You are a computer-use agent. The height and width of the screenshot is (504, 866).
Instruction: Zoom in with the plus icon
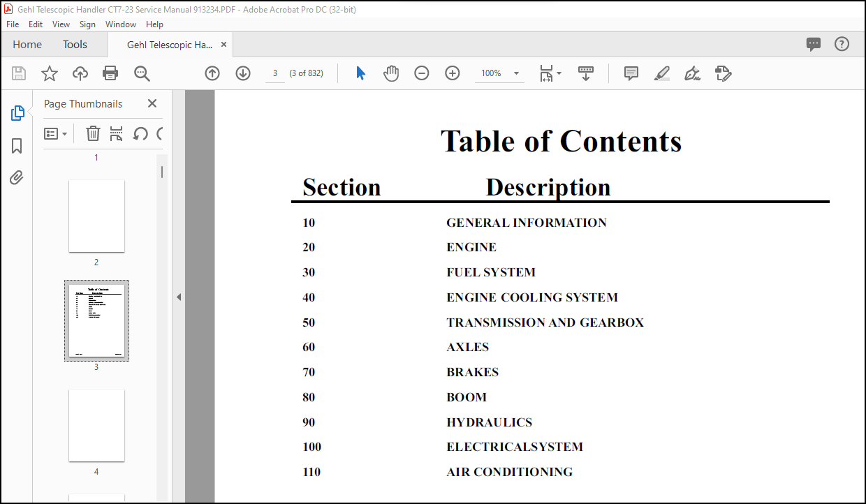[x=453, y=73]
